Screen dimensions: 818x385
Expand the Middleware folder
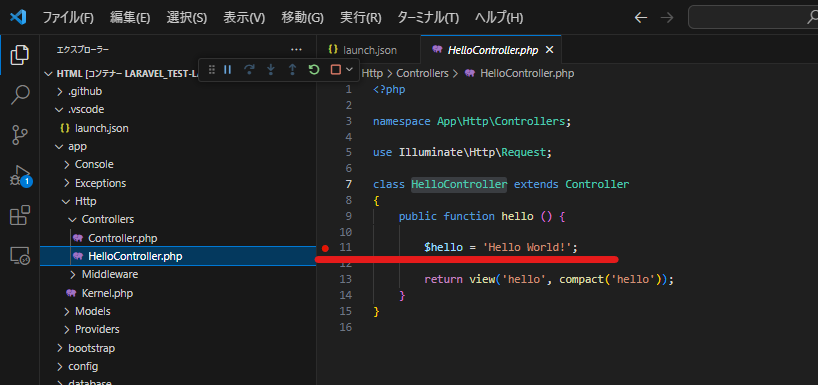tap(178, 274)
